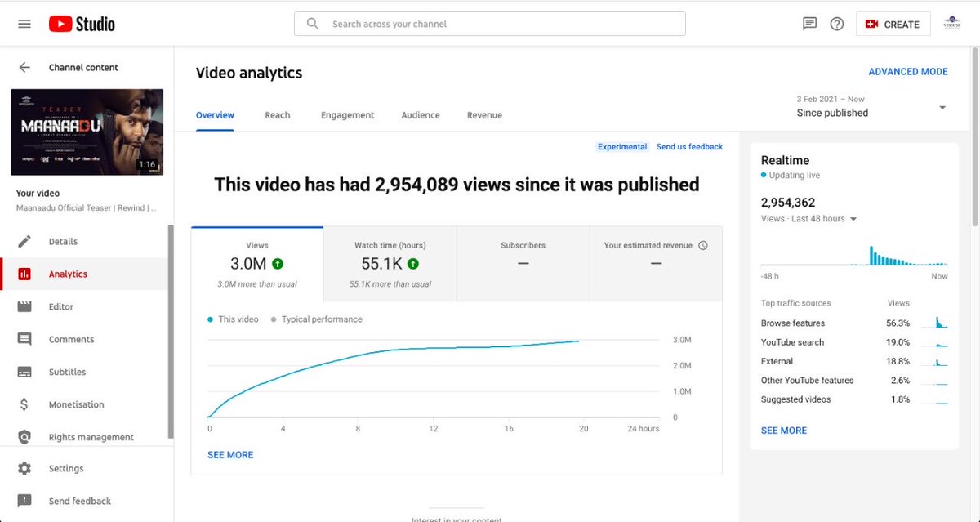This screenshot has width=980, height=522.
Task: Click the Send us feedback link
Action: coord(689,147)
